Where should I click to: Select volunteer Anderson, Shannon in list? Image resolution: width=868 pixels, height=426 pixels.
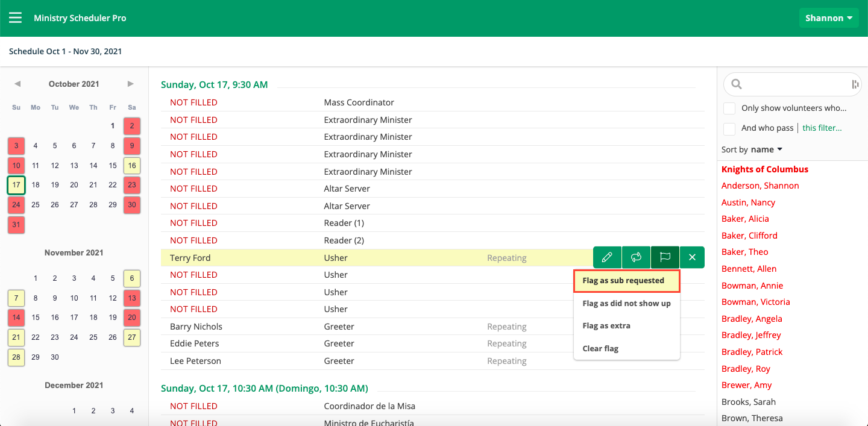tap(760, 186)
